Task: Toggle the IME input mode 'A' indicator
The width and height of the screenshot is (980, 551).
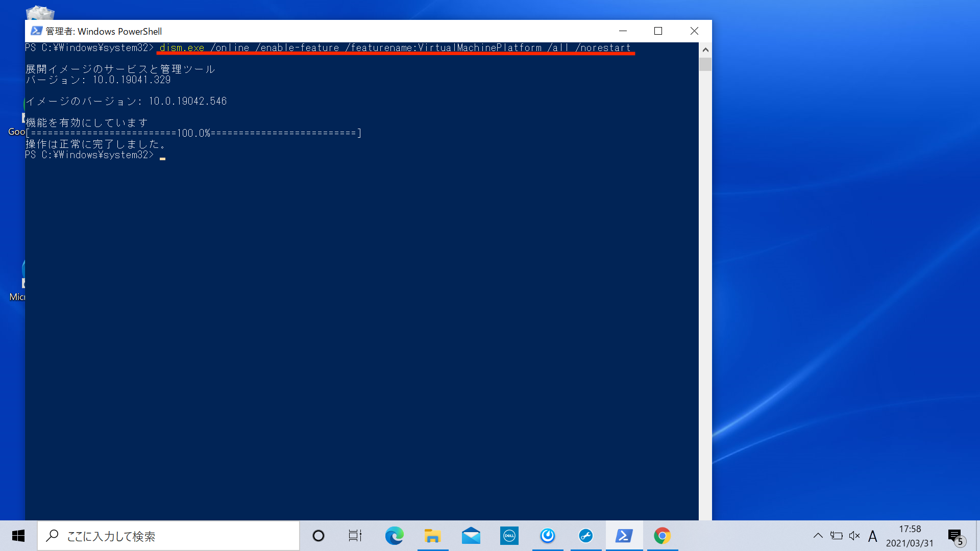Action: point(873,536)
